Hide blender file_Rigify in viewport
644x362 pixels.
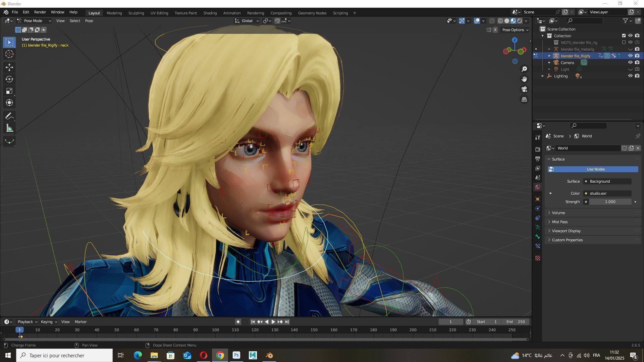[630, 56]
